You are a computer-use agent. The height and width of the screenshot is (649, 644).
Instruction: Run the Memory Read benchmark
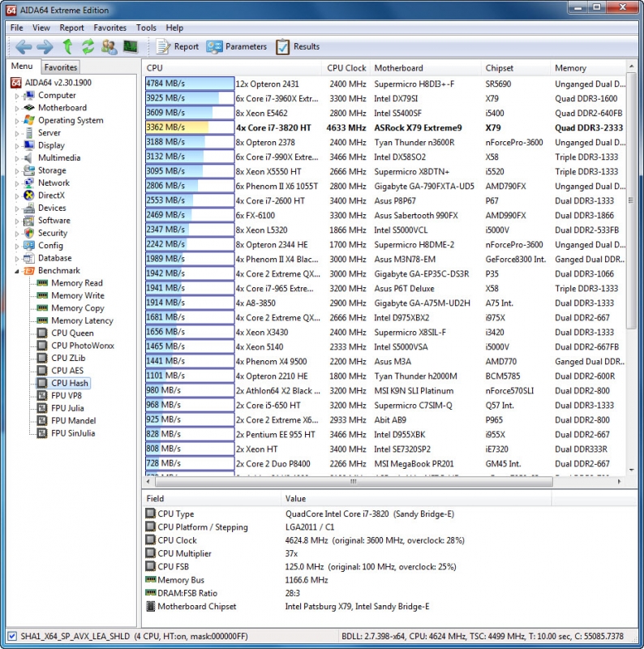(x=76, y=283)
